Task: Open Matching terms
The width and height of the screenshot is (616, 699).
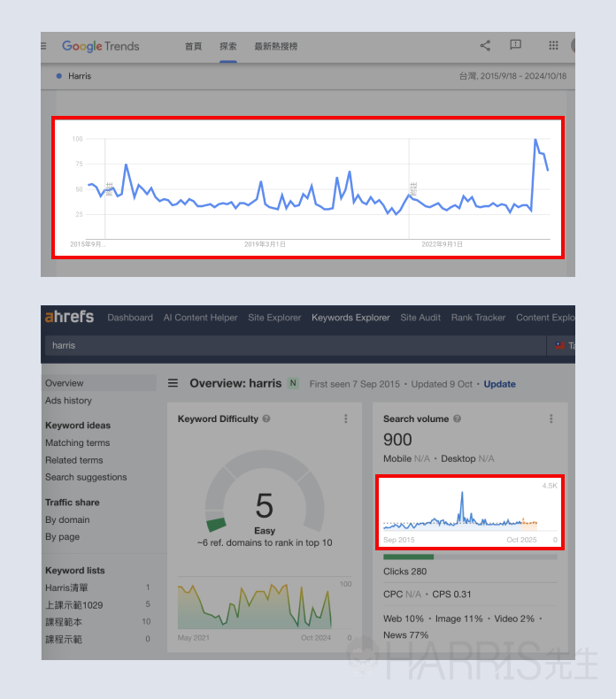Action: point(77,442)
